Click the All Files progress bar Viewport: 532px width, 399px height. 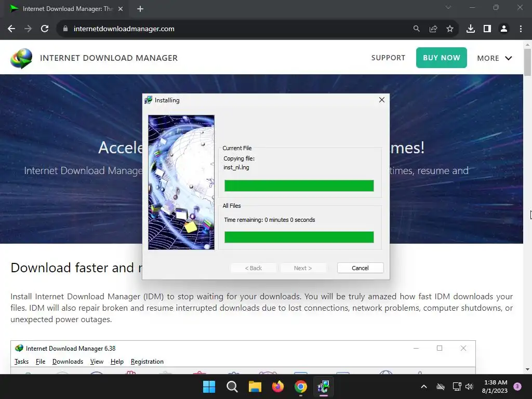click(x=299, y=237)
